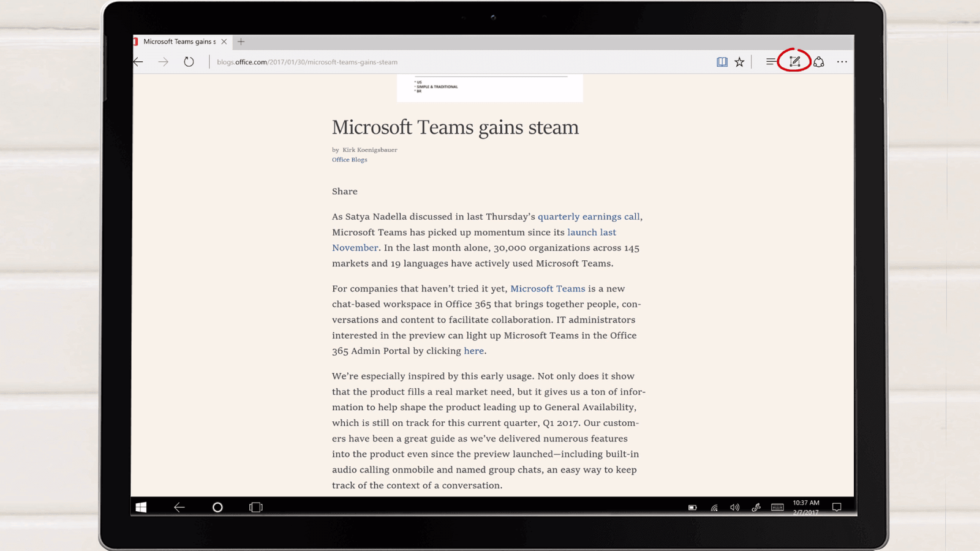Open a new tab with plus button
The width and height of the screenshot is (980, 551).
tap(241, 42)
